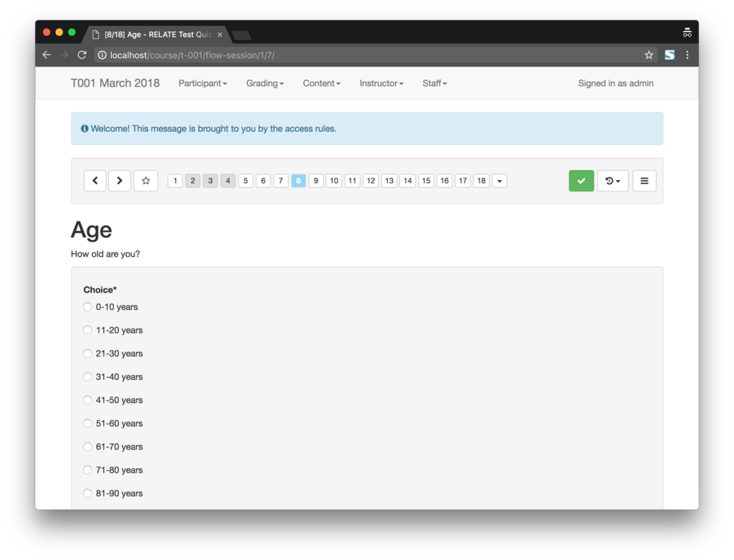This screenshot has width=734, height=560.
Task: Jump to page 12
Action: click(x=371, y=181)
